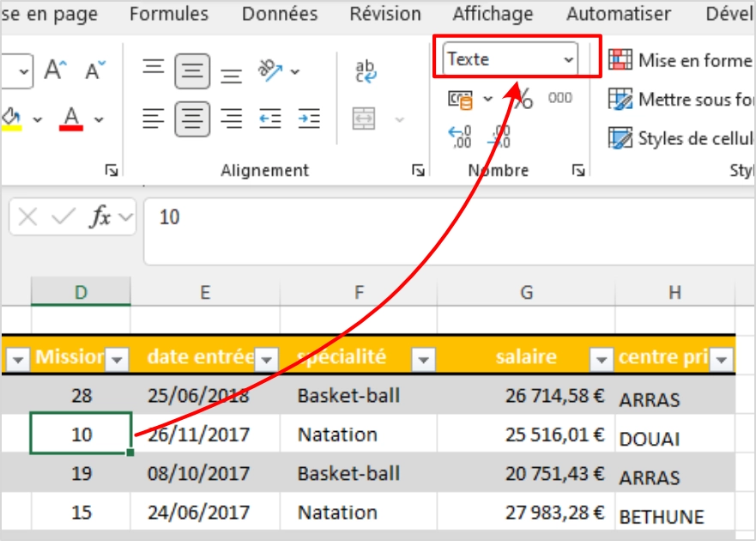Click the Text orientation icon
This screenshot has width=756, height=541.
pos(269,70)
